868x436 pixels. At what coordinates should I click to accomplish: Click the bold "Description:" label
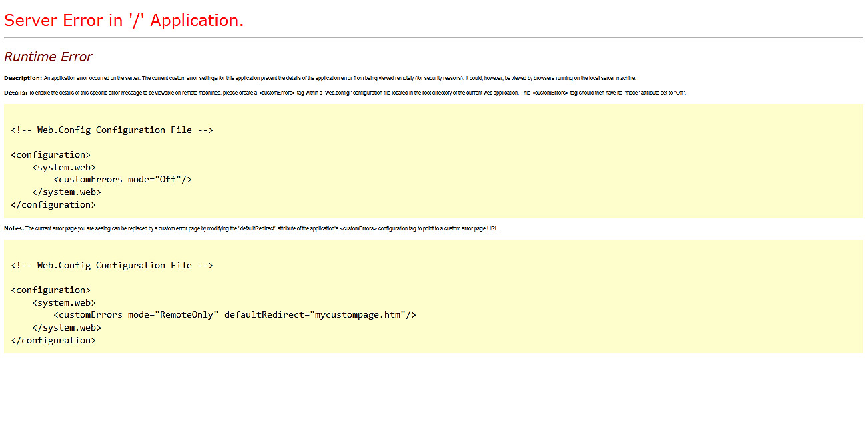pos(23,78)
